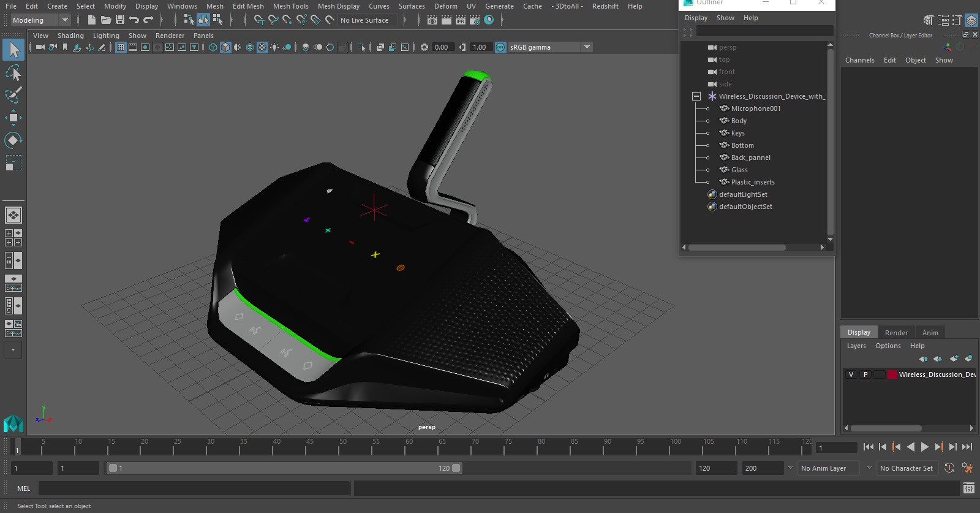Click the playback range slider bar
Screen dimensions: 980x513
click(285, 468)
